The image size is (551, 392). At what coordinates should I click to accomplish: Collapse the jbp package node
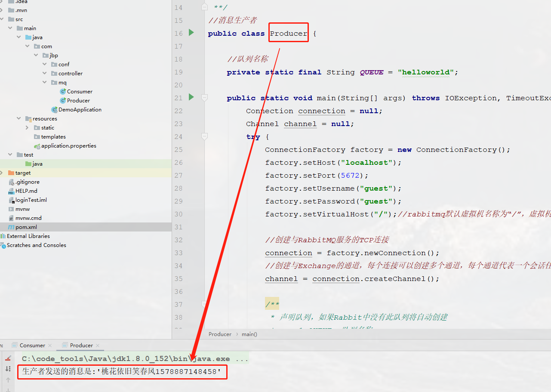click(x=36, y=56)
